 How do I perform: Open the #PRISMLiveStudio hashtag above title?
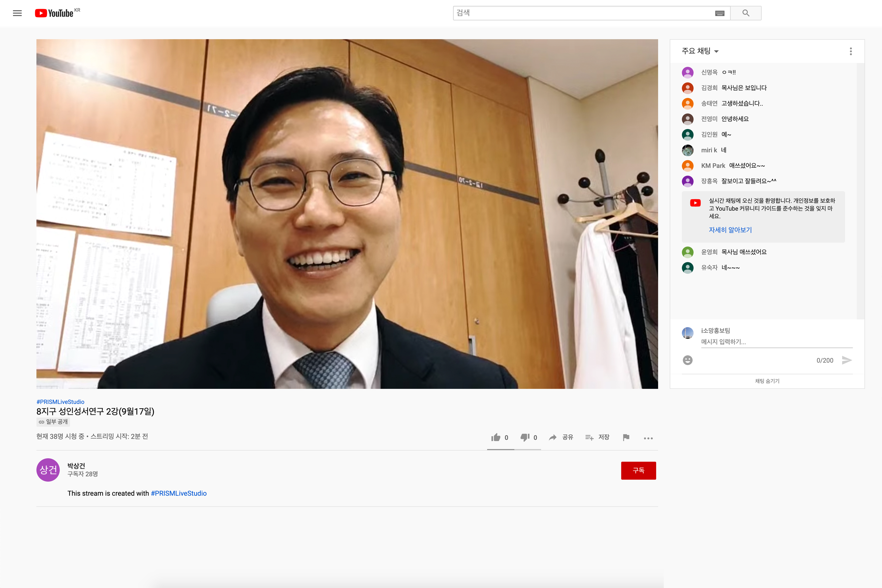click(x=60, y=402)
